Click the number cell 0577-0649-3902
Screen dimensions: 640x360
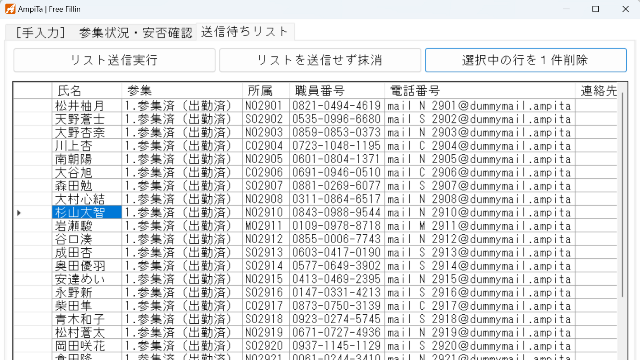coord(337,266)
